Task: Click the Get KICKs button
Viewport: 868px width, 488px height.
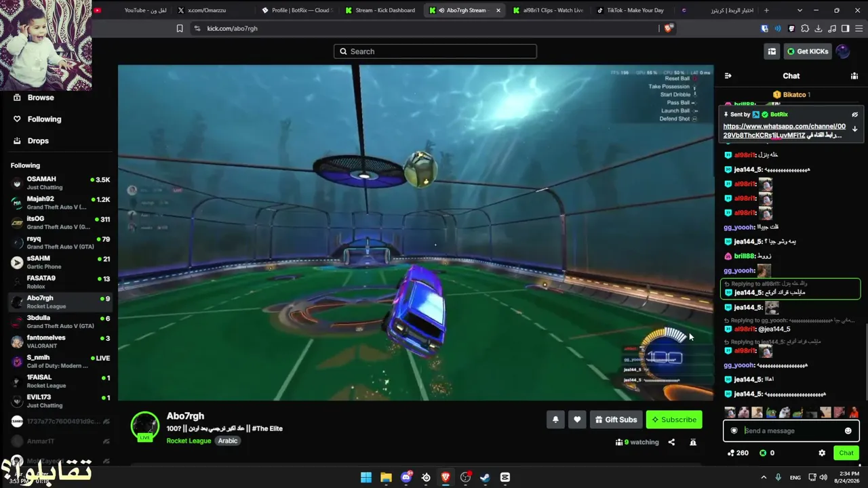Action: pos(808,52)
